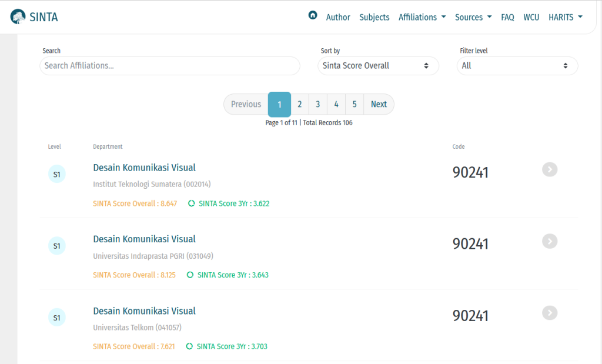Go to page 2
The width and height of the screenshot is (602, 364).
(299, 104)
